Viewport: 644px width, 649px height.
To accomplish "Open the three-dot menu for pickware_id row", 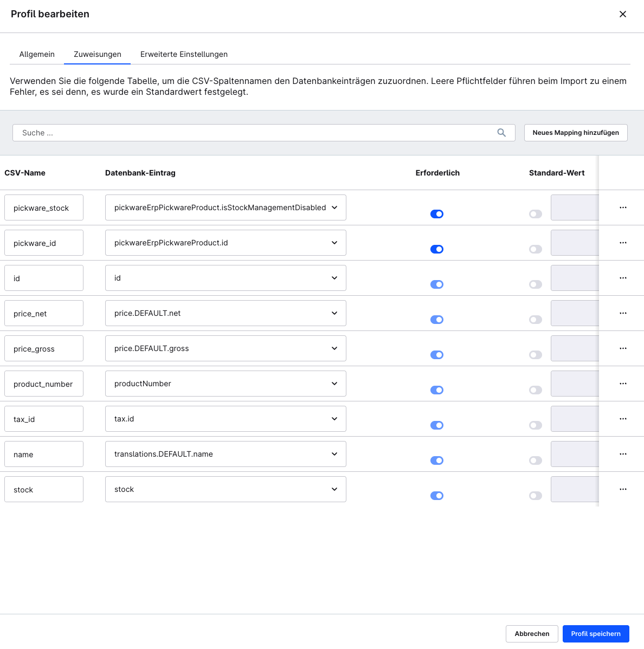I will tap(623, 243).
